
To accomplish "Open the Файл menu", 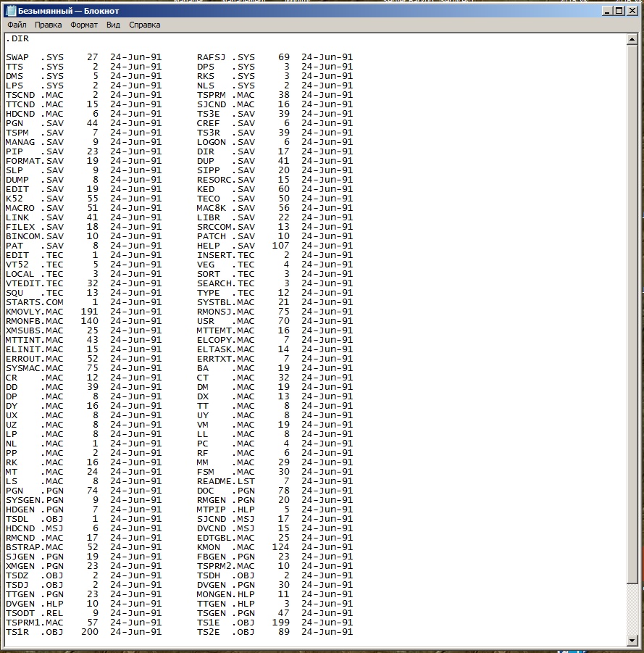I will [x=16, y=24].
